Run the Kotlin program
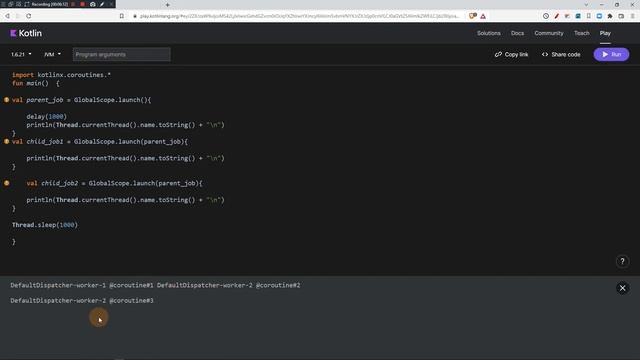The image size is (640, 360). (611, 54)
